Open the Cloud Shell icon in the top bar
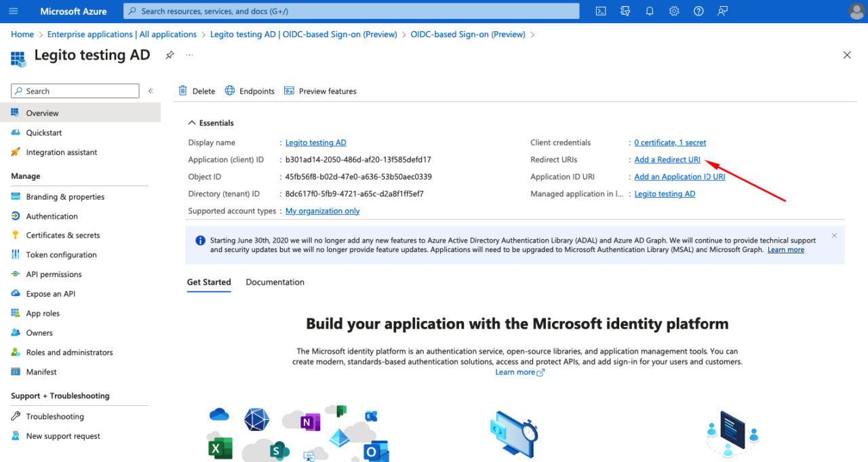Viewport: 868px width, 462px height. (600, 11)
